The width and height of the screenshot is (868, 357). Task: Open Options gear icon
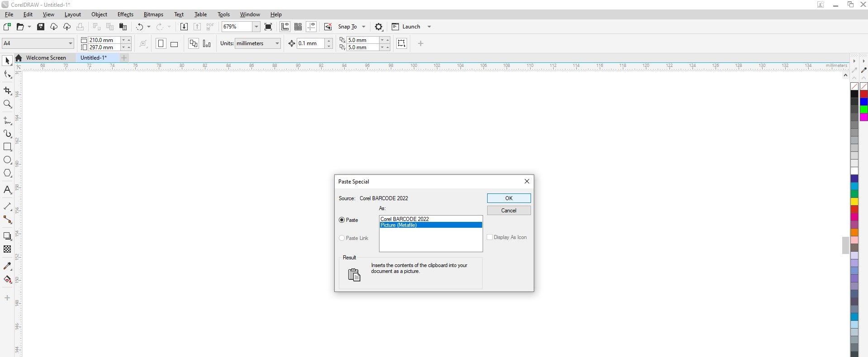point(379,27)
